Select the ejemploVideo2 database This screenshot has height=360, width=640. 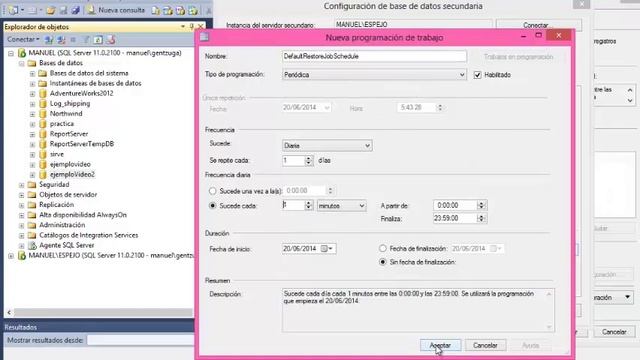tap(72, 174)
